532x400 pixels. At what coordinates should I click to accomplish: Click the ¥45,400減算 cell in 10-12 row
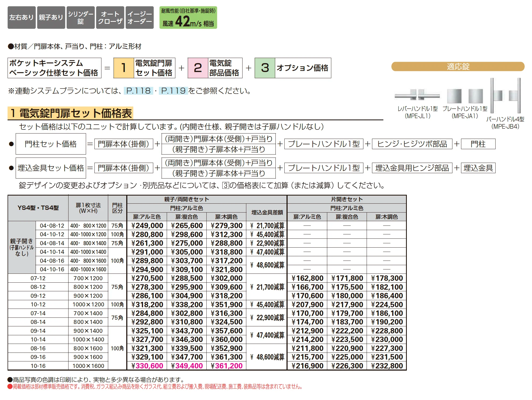(267, 305)
